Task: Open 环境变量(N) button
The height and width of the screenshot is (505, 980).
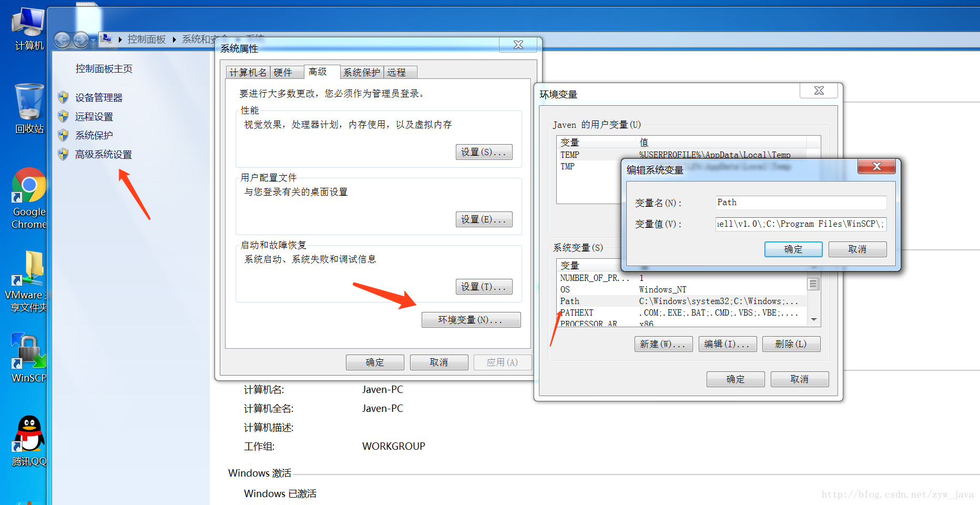Action: (x=471, y=320)
